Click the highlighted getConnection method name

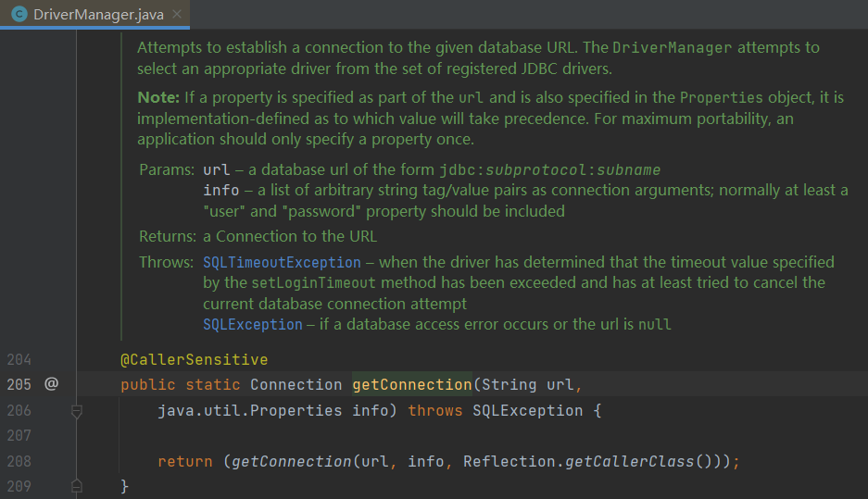[411, 384]
